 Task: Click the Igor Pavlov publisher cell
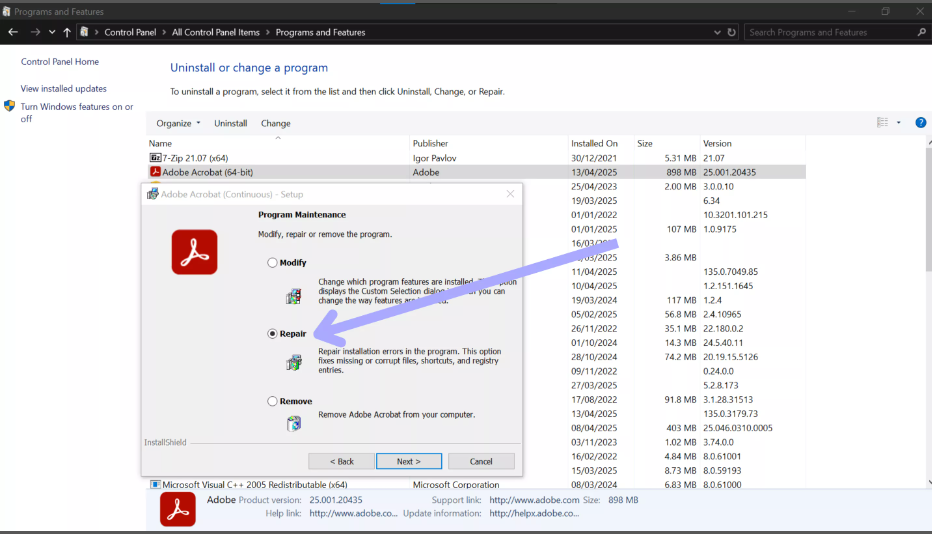[x=434, y=158]
